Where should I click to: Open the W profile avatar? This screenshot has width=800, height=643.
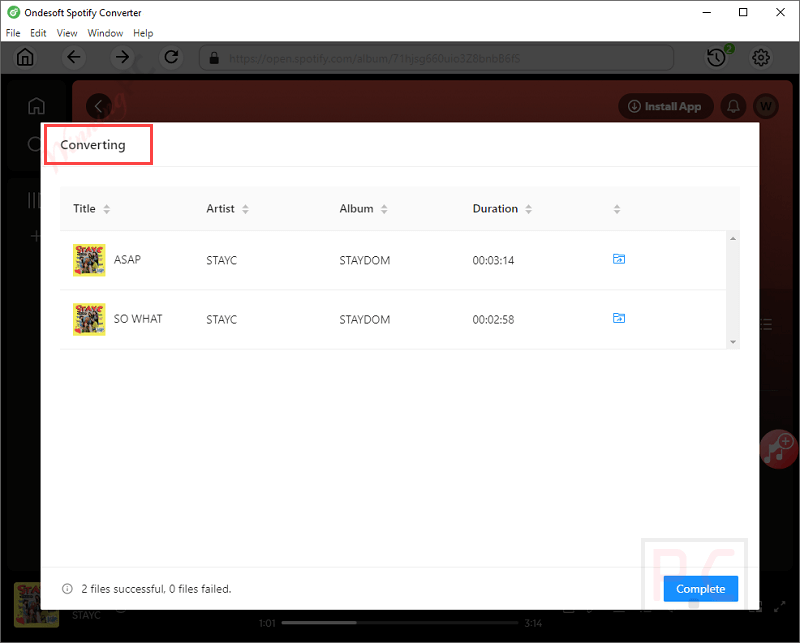point(765,106)
